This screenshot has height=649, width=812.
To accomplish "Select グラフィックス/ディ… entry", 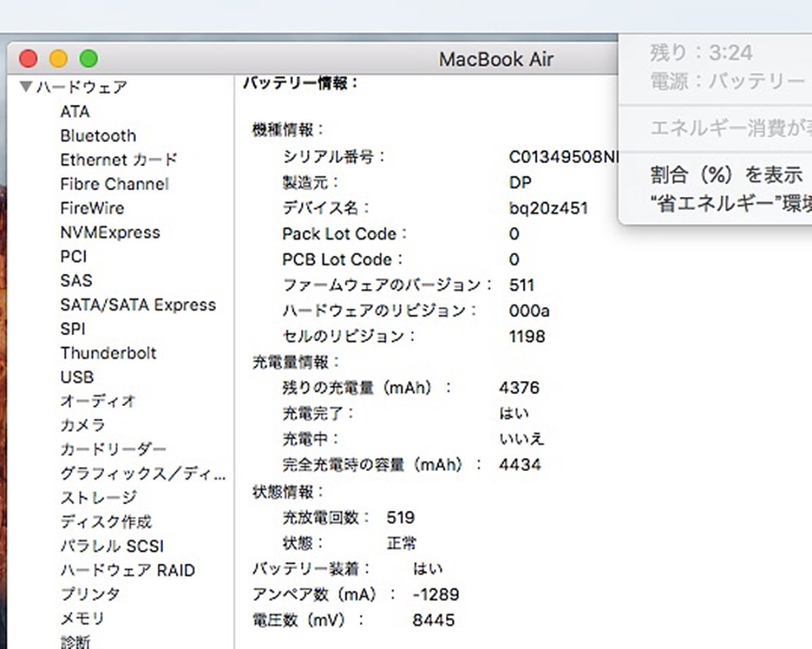I will tap(143, 474).
